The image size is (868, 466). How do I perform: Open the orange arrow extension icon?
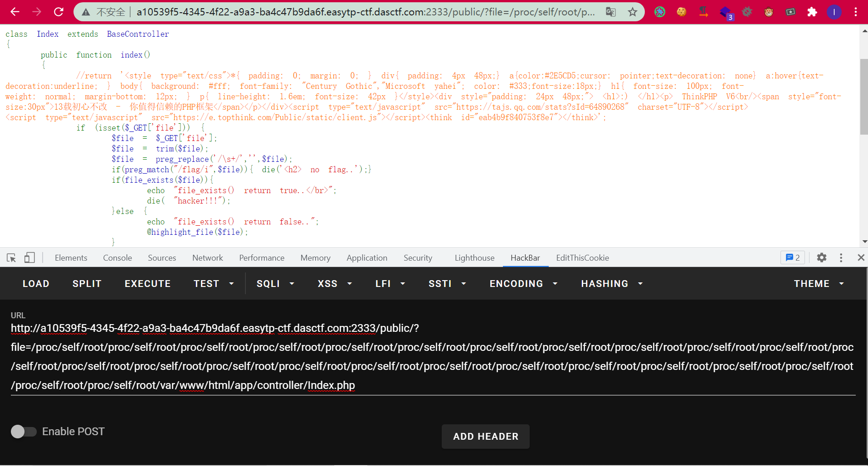703,12
